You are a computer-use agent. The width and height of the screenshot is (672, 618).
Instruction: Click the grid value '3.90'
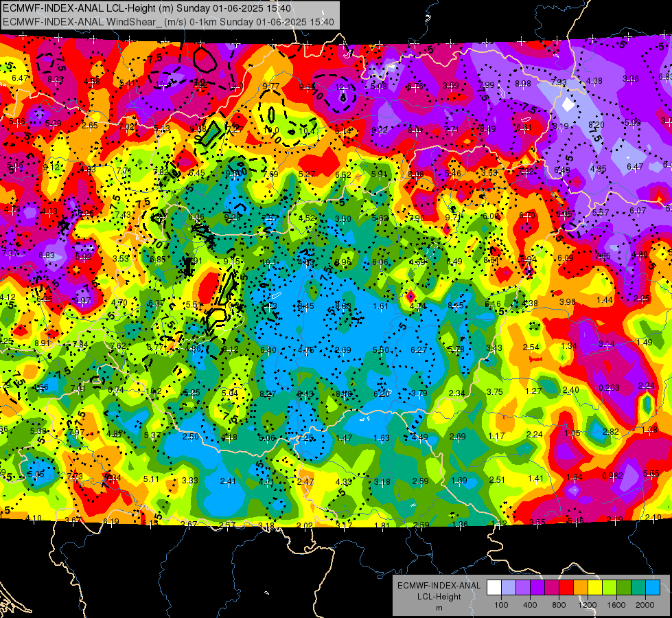(567, 302)
